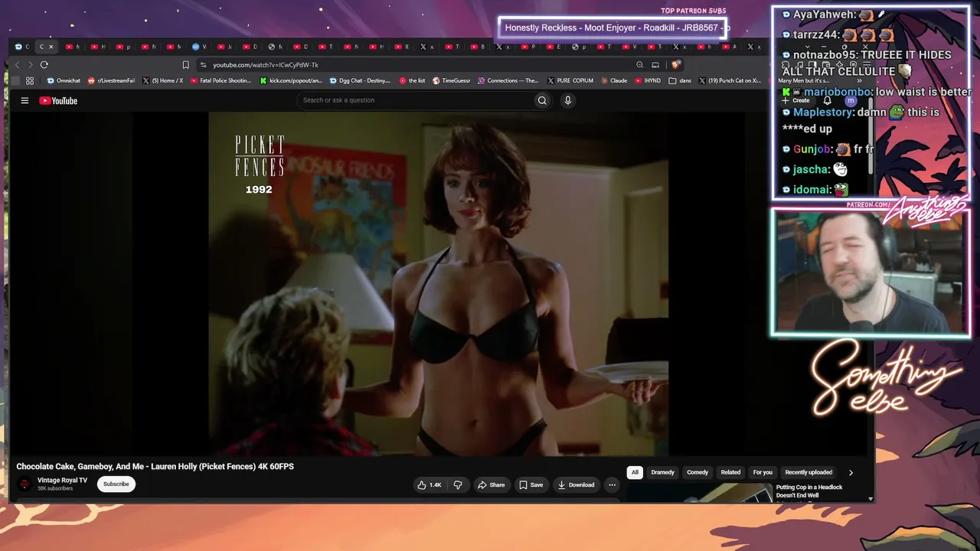
Task: Click the browser address bar URL
Action: point(266,65)
